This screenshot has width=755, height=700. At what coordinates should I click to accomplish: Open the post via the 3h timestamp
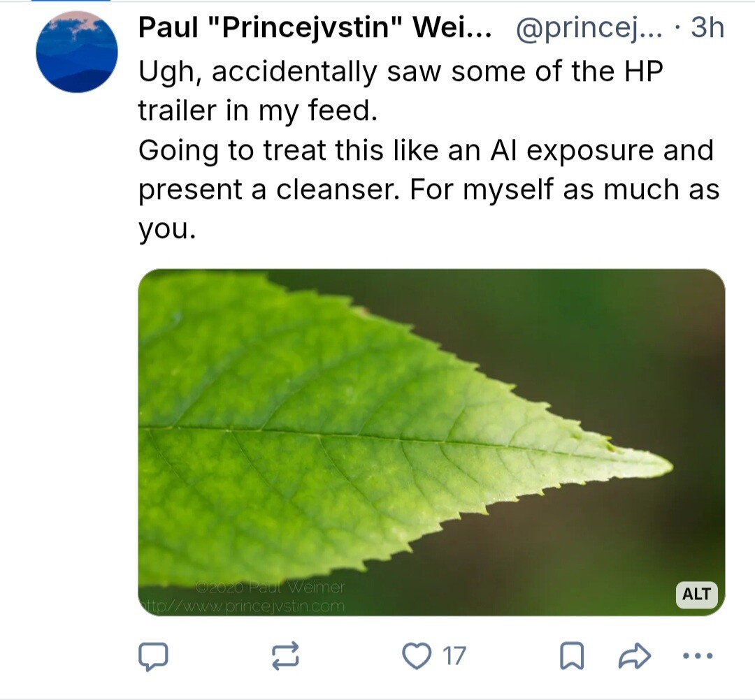coord(706,28)
